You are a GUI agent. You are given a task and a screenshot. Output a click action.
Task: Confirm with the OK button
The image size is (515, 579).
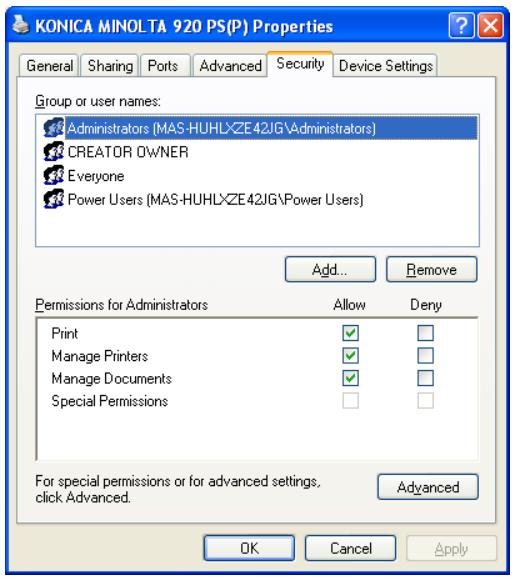(249, 548)
